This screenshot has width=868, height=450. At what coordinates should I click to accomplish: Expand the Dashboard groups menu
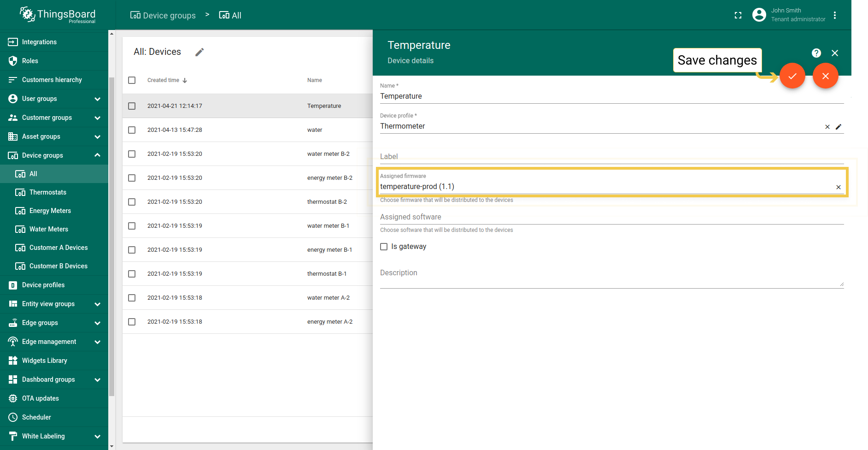97,379
